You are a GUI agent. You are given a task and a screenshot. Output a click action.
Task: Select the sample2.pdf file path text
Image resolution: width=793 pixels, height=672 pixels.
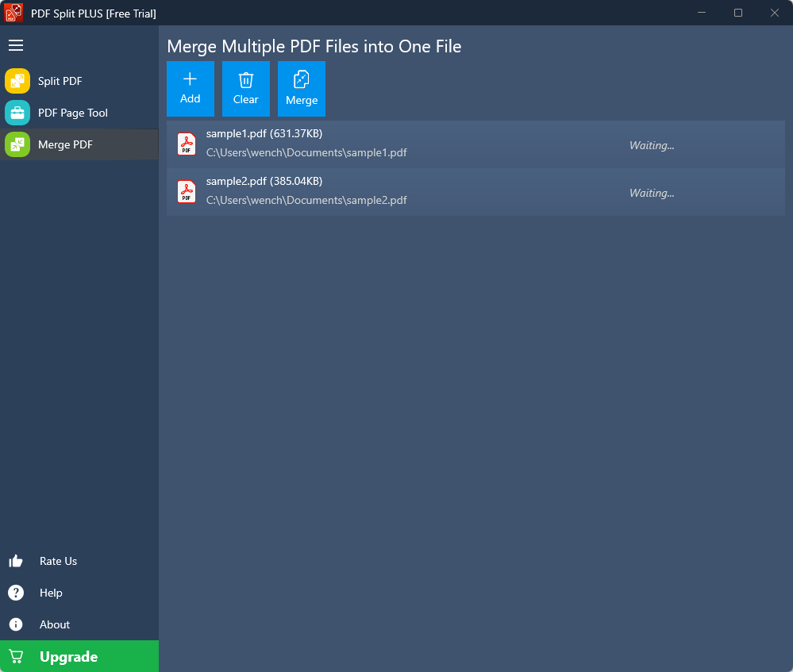[x=306, y=201]
